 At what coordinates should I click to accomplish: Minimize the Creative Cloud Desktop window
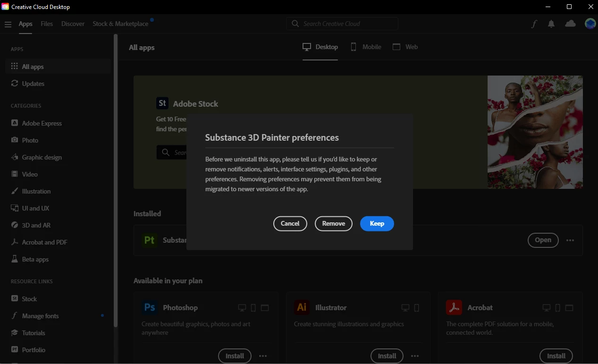point(547,7)
